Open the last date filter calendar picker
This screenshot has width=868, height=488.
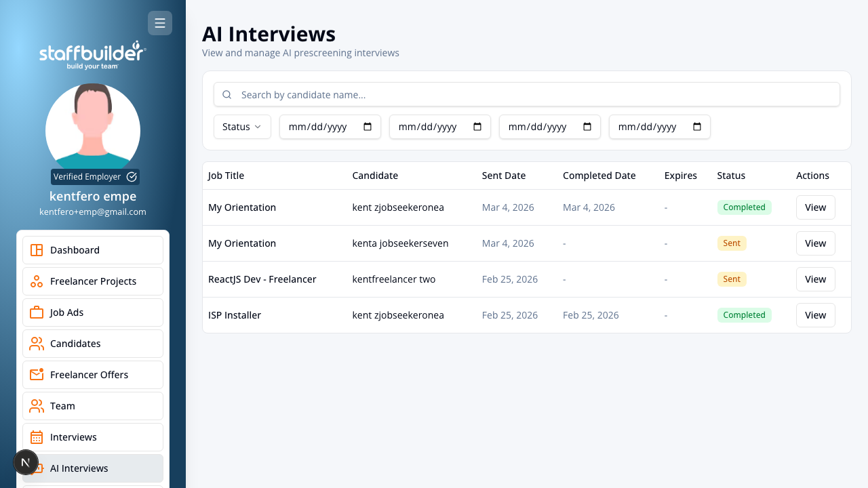(697, 127)
